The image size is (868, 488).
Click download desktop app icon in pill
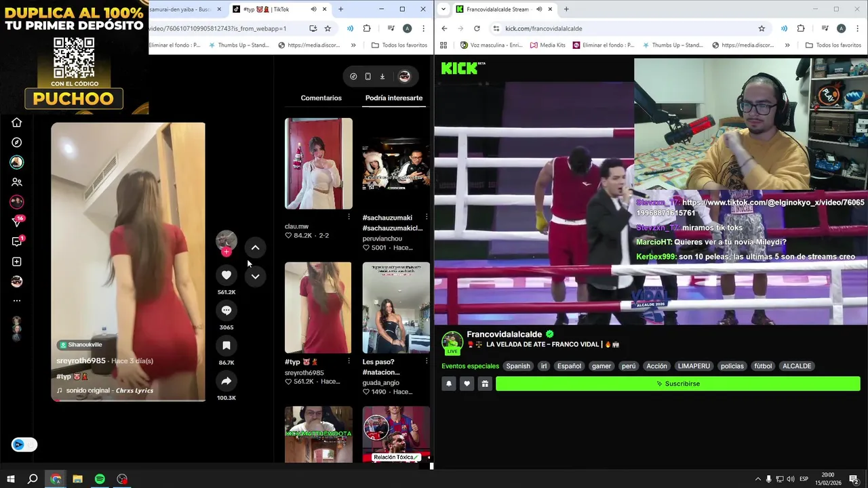(x=382, y=77)
